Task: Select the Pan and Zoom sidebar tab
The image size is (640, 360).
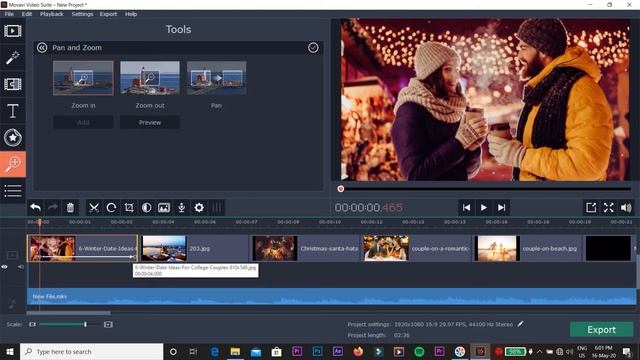Action: pyautogui.click(x=13, y=164)
